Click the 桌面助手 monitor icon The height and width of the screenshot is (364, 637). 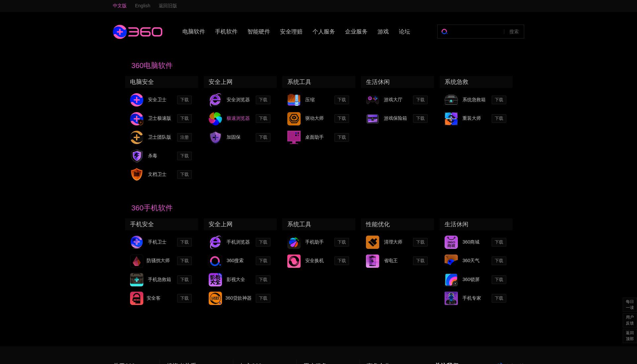294,137
